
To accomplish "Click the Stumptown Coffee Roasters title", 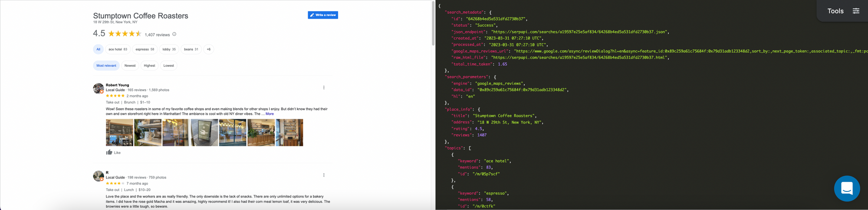I will click(141, 16).
